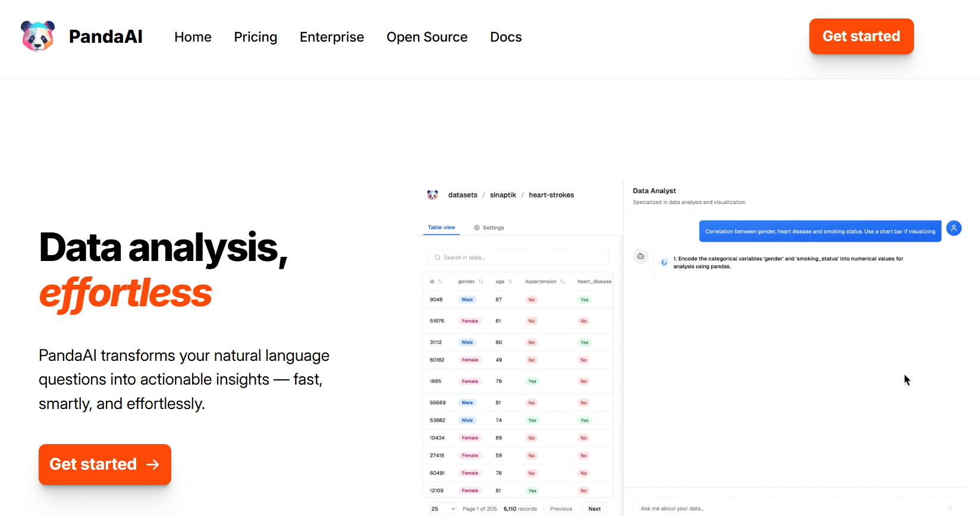Click the Male badge in row 31112
The image size is (980, 516).
pyautogui.click(x=467, y=342)
